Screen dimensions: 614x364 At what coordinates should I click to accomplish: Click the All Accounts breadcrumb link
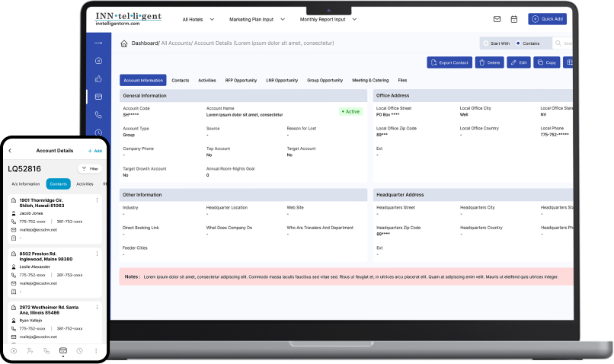(x=176, y=43)
